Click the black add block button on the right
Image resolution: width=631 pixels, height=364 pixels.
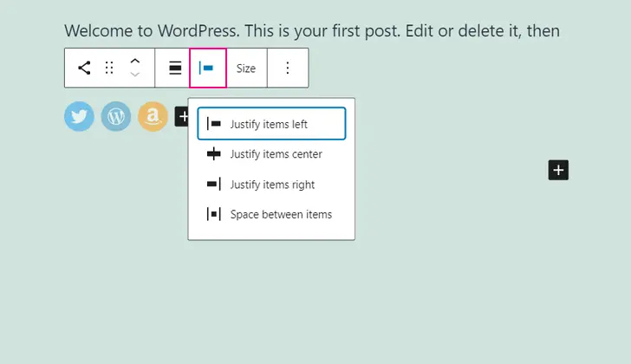click(558, 170)
